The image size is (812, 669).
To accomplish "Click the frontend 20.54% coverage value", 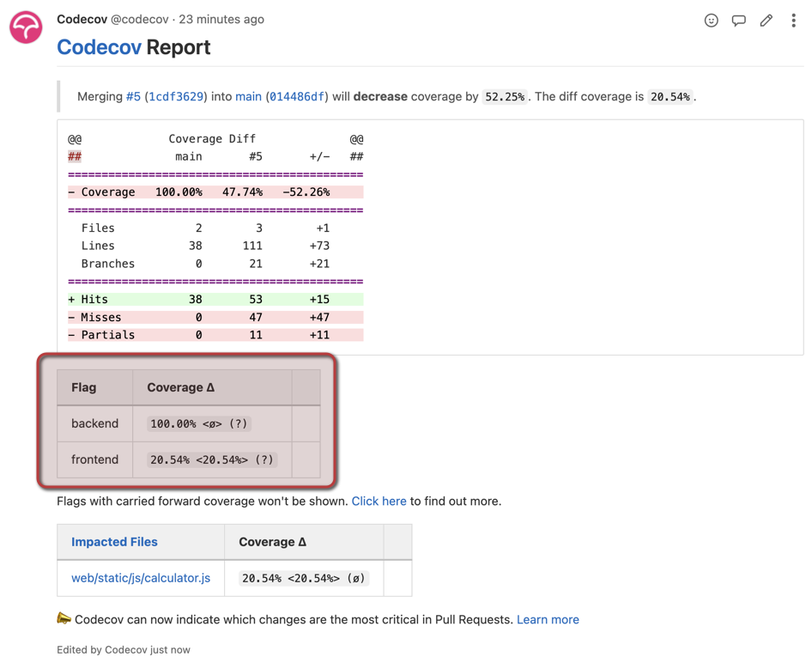I will click(x=212, y=459).
